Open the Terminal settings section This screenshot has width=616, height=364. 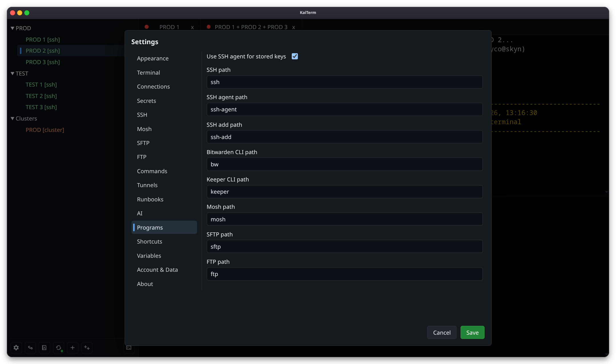click(x=164, y=73)
